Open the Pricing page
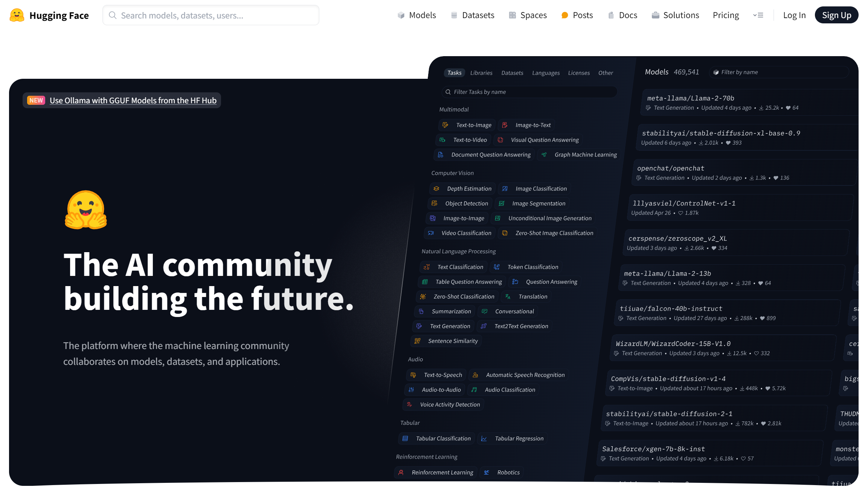The width and height of the screenshot is (868, 490). coord(726,15)
